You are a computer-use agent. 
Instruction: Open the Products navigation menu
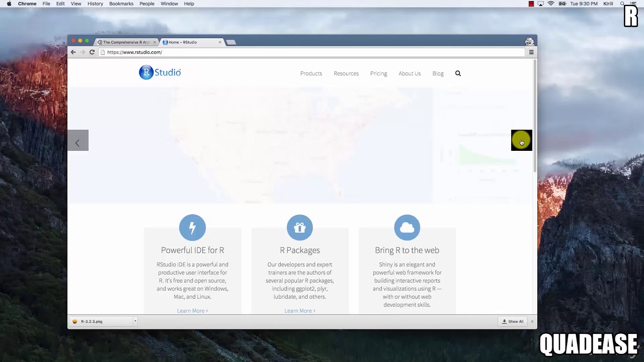pyautogui.click(x=311, y=73)
